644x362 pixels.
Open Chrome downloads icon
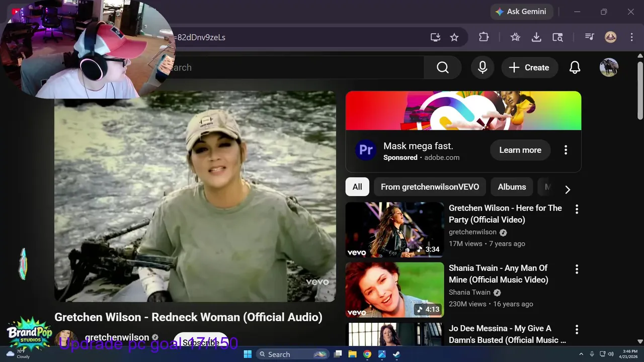tap(536, 37)
